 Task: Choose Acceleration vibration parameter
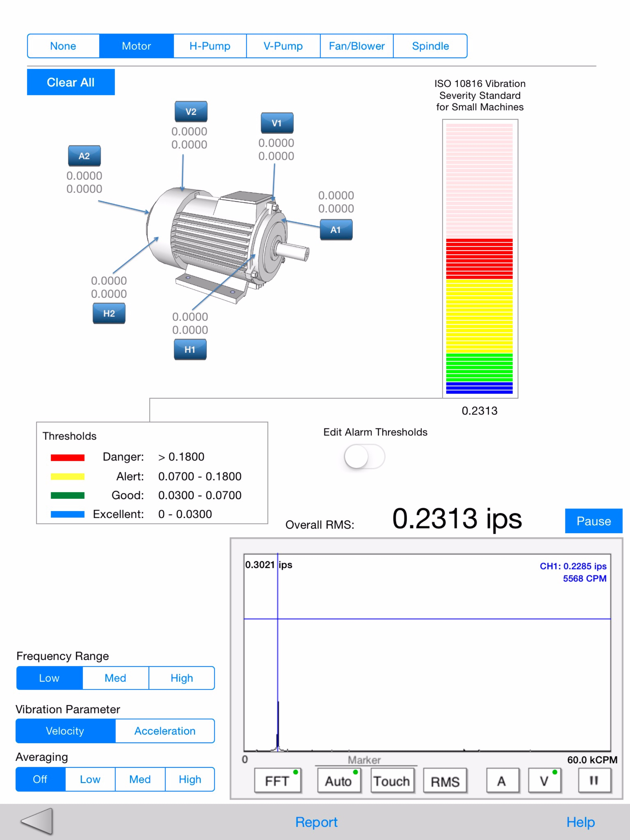coord(165,731)
